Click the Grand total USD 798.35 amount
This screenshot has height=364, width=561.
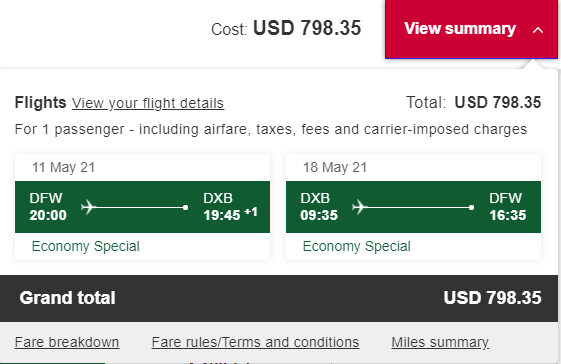tap(492, 298)
